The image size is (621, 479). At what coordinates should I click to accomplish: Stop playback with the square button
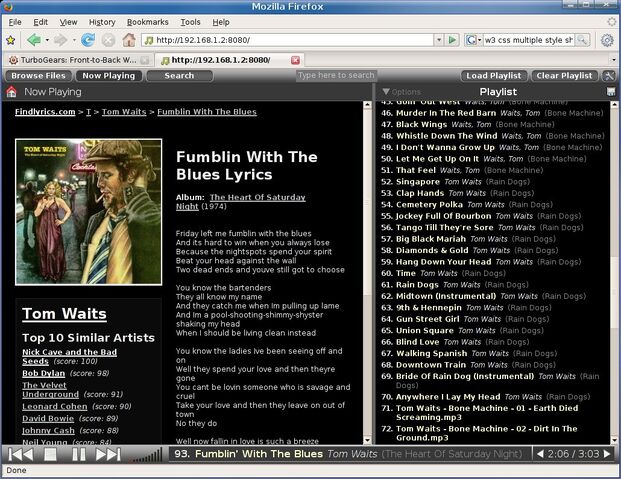tap(50, 454)
